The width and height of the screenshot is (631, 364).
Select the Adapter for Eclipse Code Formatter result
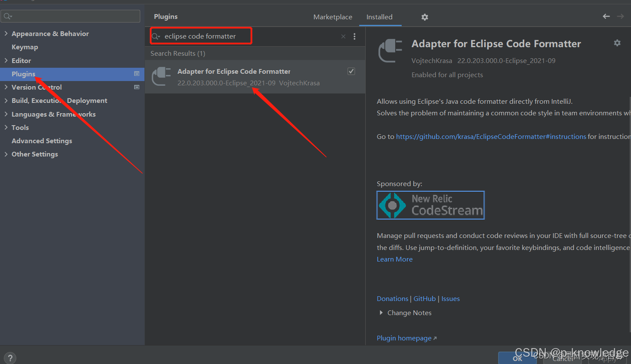click(x=255, y=77)
